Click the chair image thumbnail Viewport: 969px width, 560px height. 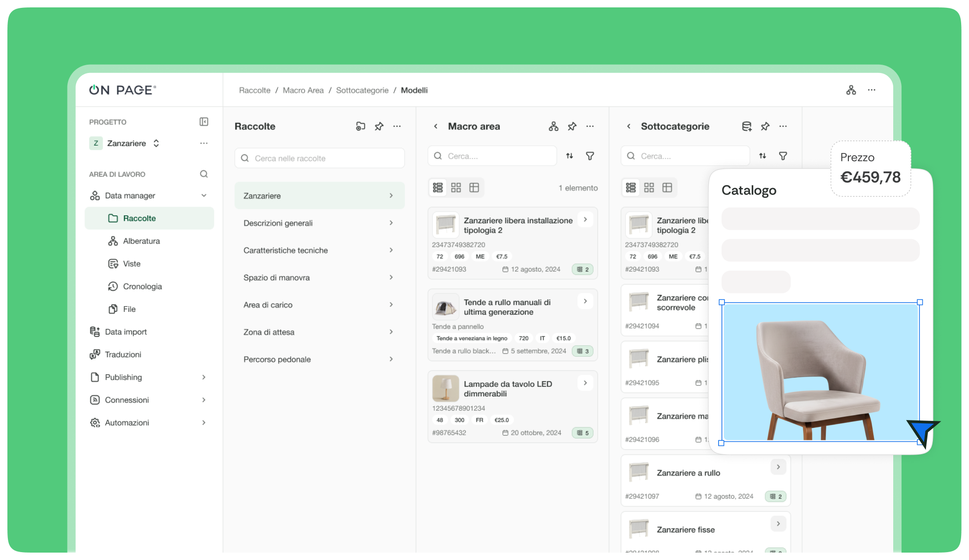(820, 372)
